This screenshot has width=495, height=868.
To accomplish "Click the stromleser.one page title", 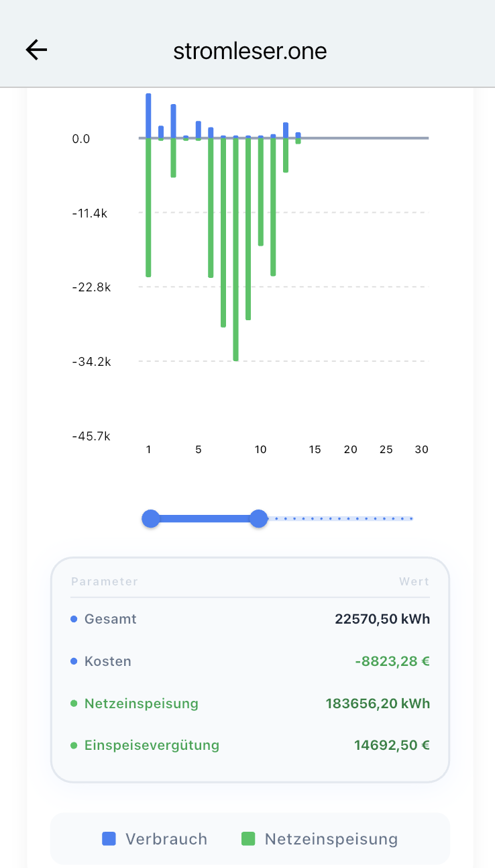I will (x=250, y=51).
